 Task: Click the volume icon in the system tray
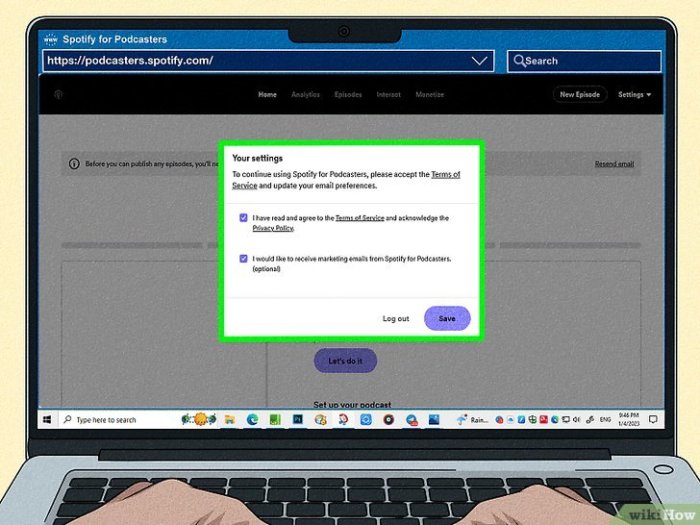[x=576, y=420]
